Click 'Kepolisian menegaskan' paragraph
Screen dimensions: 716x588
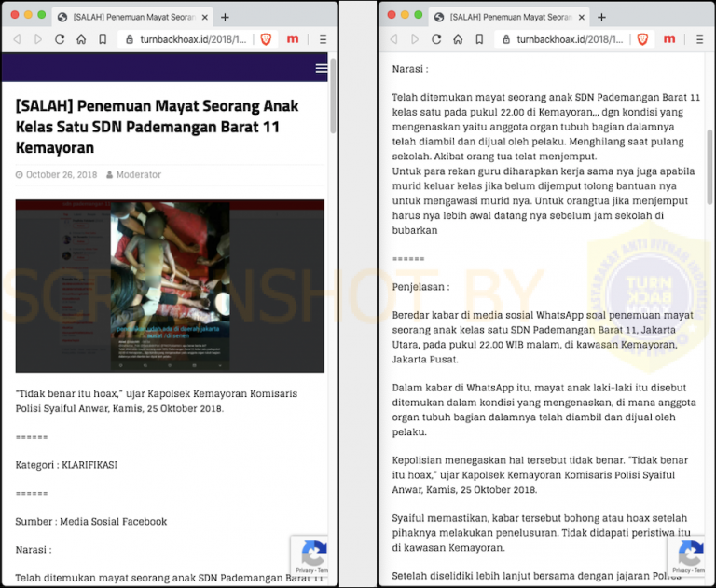(x=540, y=475)
